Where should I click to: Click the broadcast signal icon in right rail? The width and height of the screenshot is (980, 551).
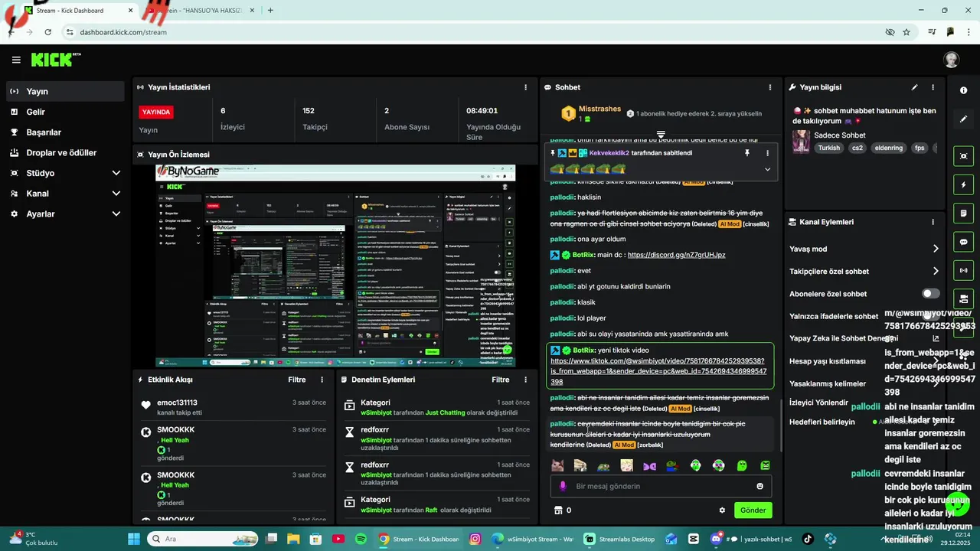click(x=963, y=270)
